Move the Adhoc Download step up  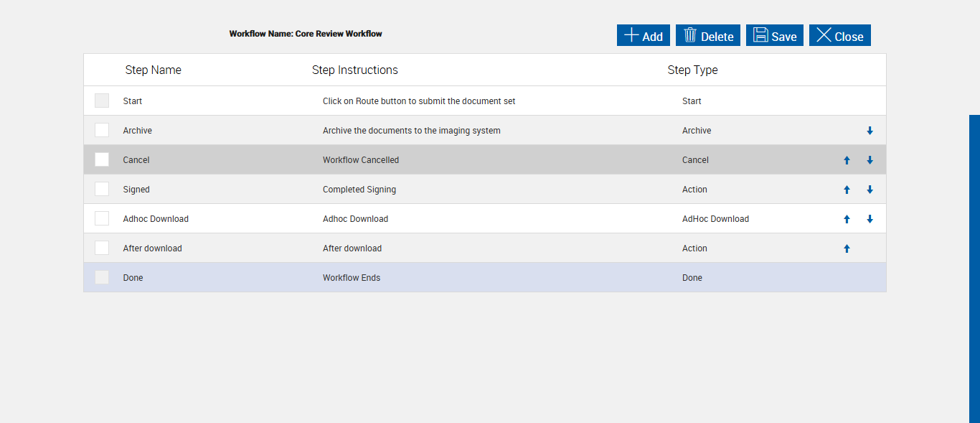pos(847,219)
